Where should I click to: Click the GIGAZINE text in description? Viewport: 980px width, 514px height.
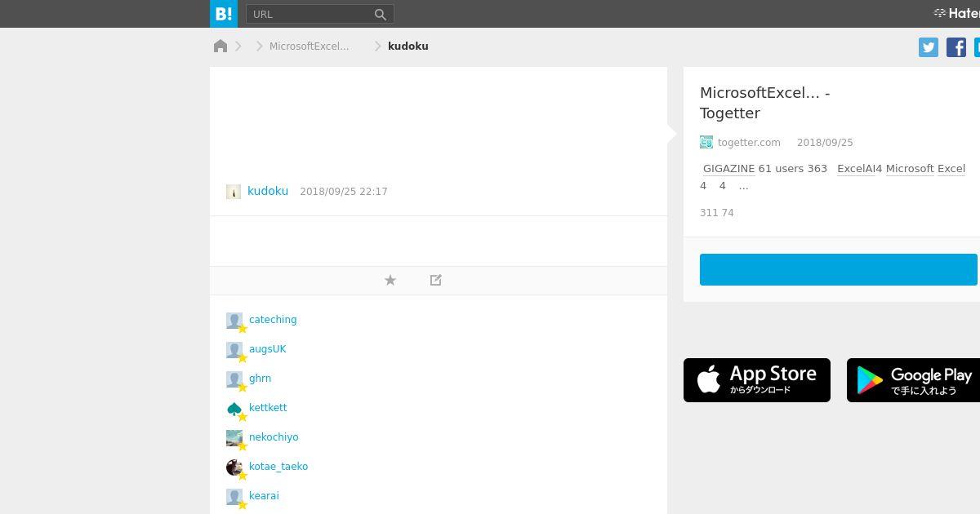coord(728,169)
